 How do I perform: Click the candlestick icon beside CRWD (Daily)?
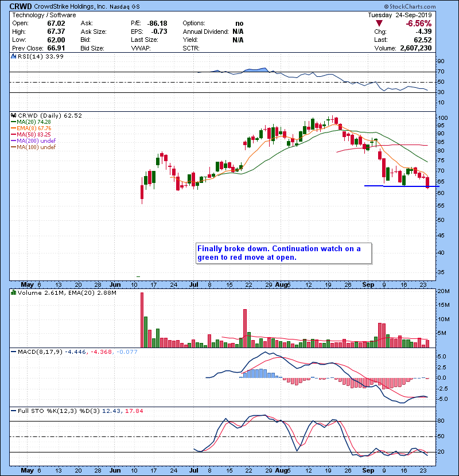click(13, 115)
